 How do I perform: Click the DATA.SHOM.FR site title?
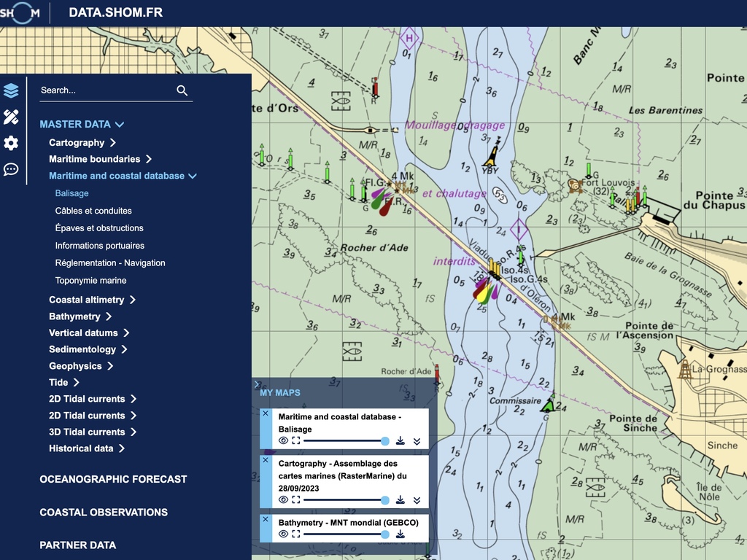click(x=116, y=13)
